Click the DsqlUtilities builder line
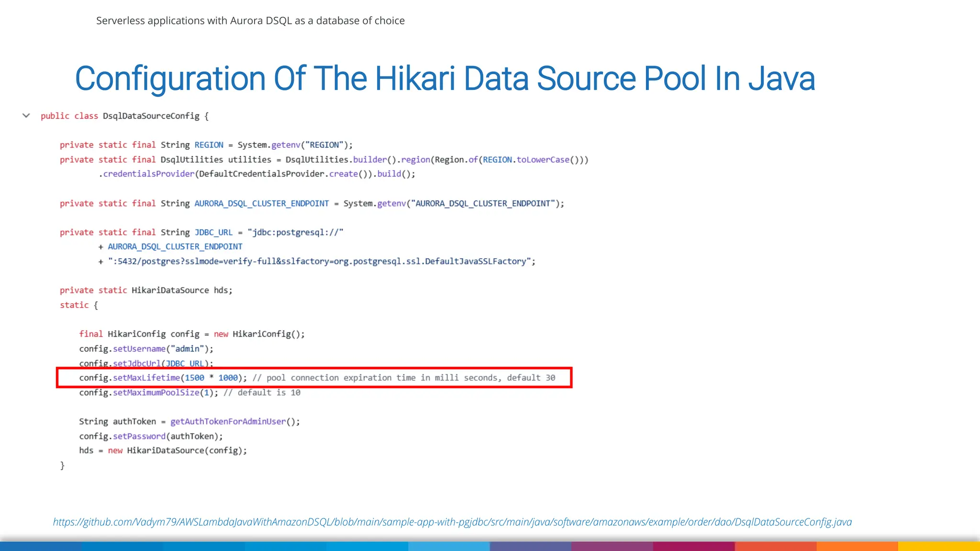 tap(324, 160)
